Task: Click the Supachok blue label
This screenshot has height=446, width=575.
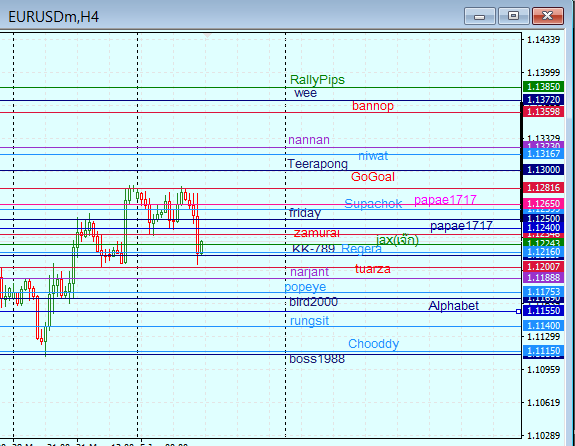Action: pyautogui.click(x=373, y=204)
